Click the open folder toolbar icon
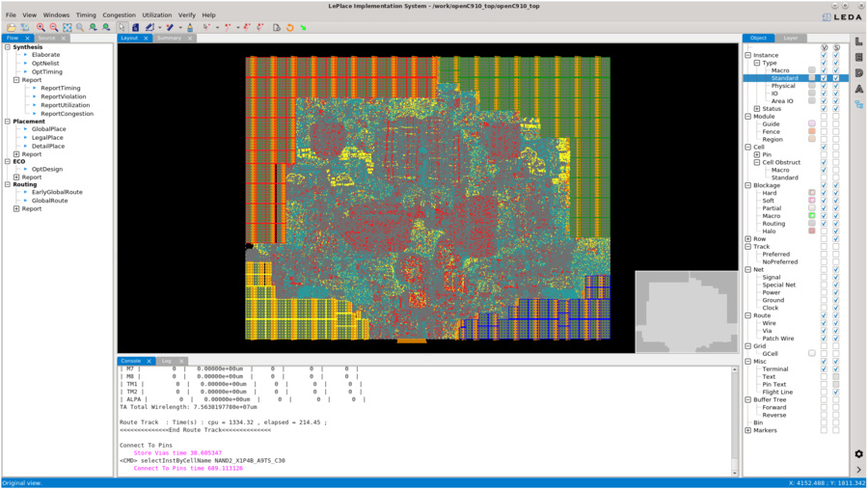Viewport: 868px width, 490px height. [11, 27]
